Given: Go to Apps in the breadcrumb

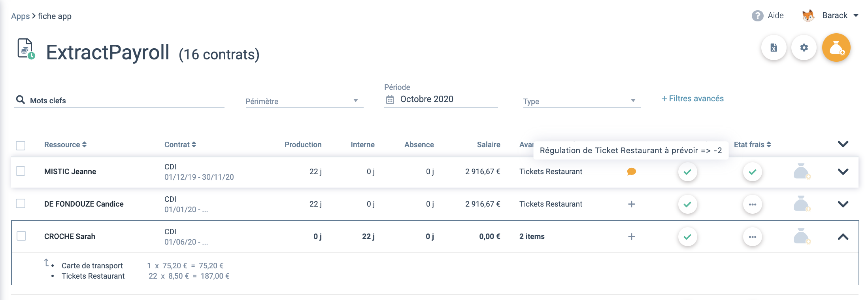Looking at the screenshot, I should pos(20,16).
